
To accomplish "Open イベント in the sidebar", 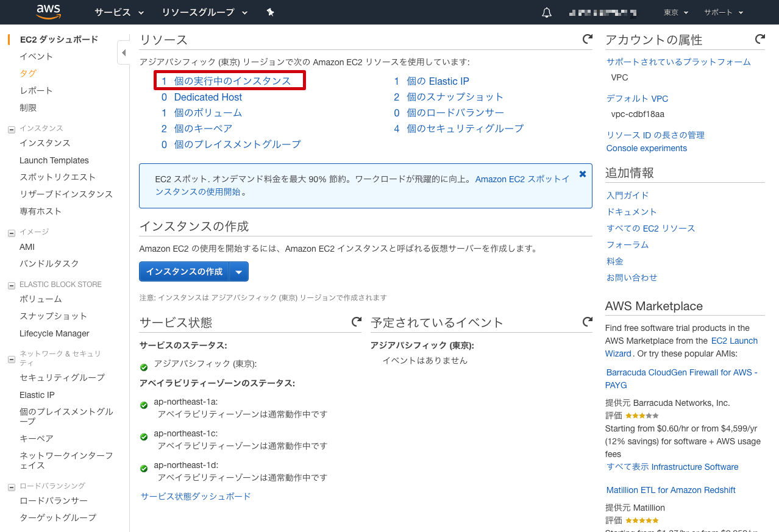I will pos(36,56).
